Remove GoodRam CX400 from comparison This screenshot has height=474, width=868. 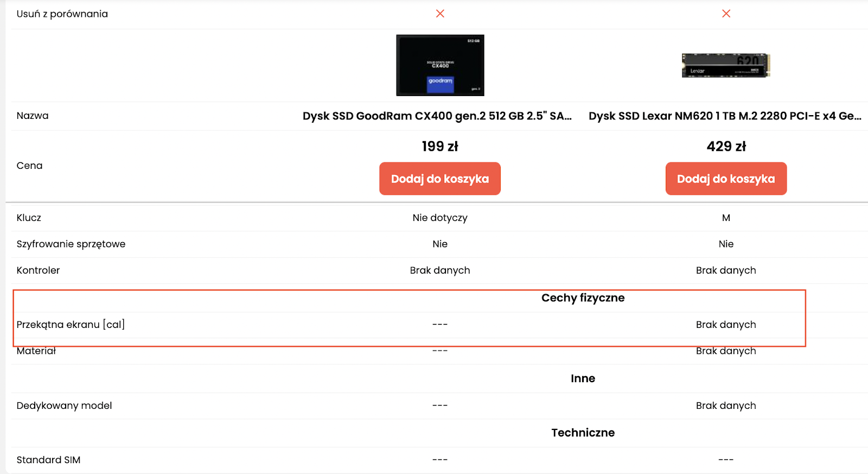pyautogui.click(x=440, y=14)
